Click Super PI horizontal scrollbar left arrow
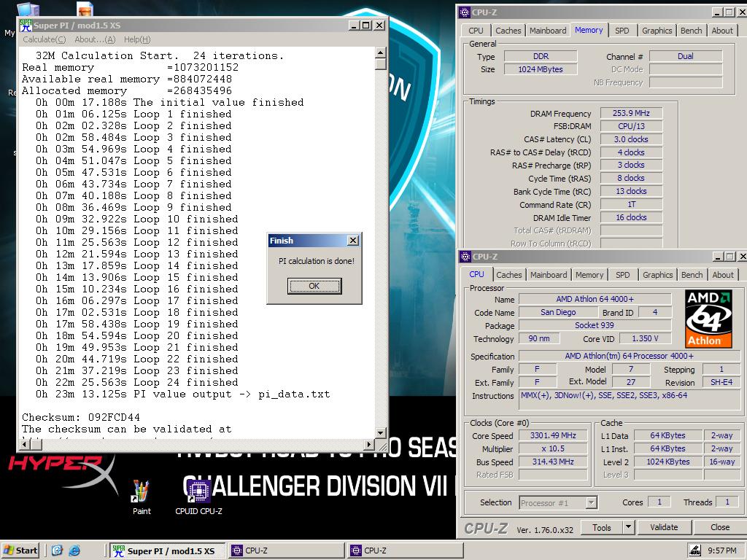The width and height of the screenshot is (747, 560). (25, 444)
